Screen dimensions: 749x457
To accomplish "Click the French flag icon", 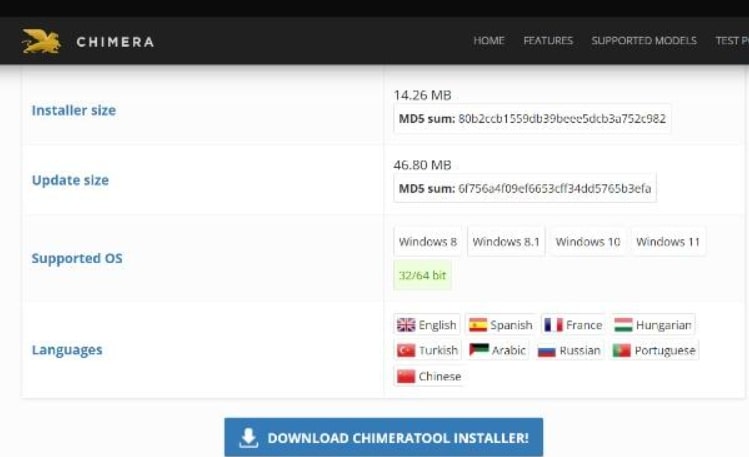I will tap(554, 325).
